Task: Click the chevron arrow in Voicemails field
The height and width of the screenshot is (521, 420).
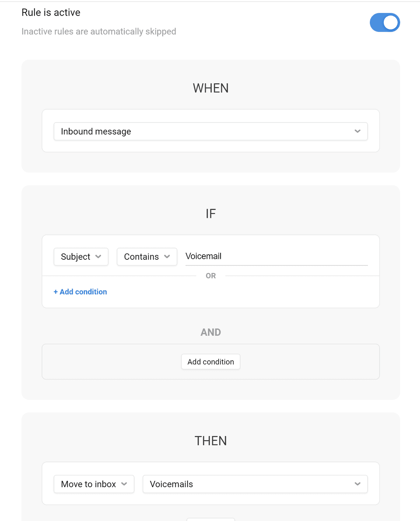Action: pos(357,484)
